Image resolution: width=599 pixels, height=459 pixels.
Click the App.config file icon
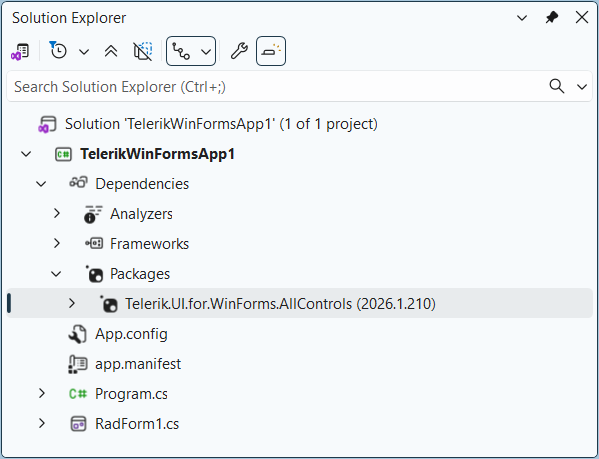point(78,334)
